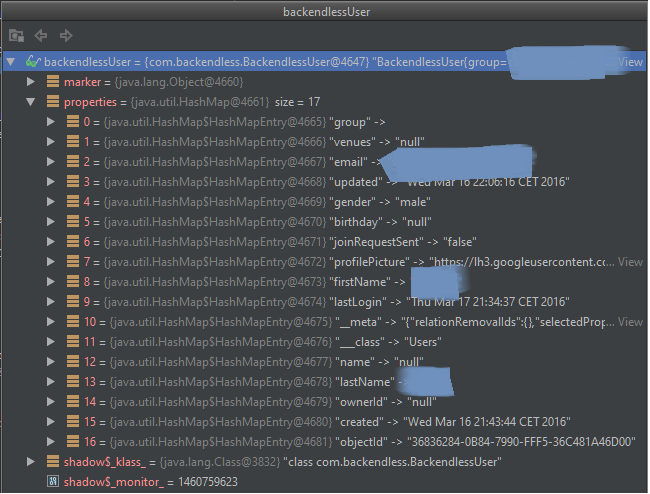Click the field icon of entry 4
This screenshot has height=494, width=650.
[73, 202]
